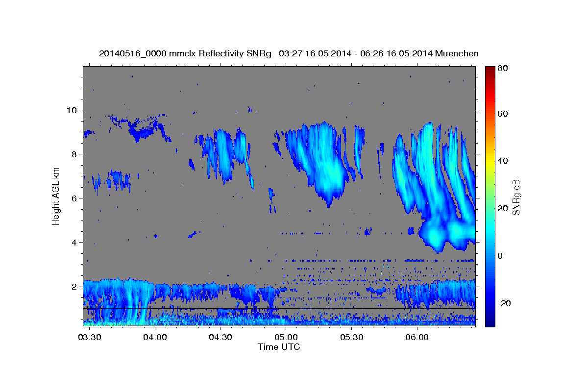Click the 06:00 time tick label
The image size is (588, 392).
(417, 338)
